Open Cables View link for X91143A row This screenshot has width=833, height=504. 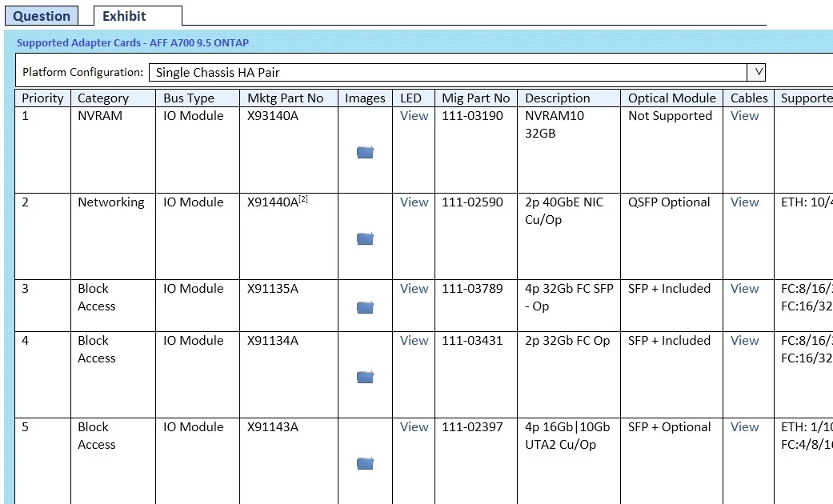[744, 427]
